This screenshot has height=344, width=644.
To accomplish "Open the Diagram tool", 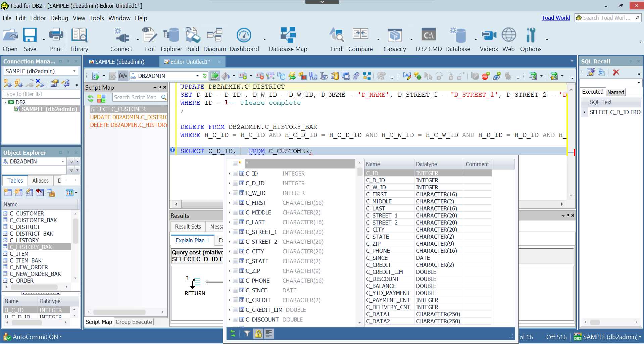I will tap(215, 40).
